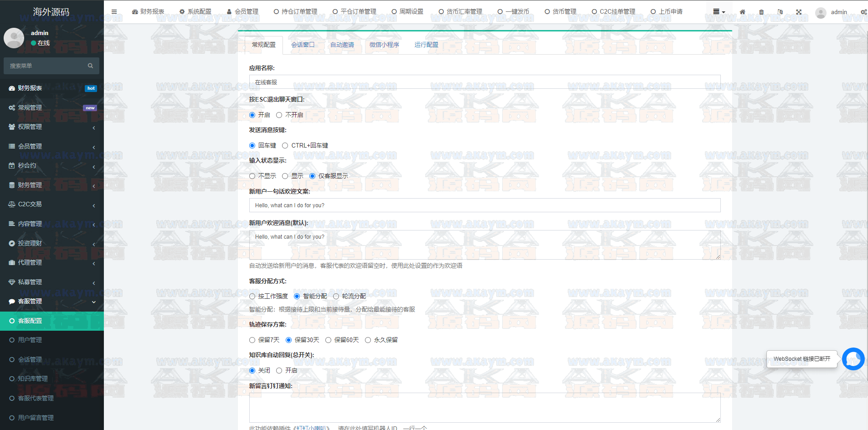
Task: Toggle fullscreen with the expand icon
Action: (x=799, y=12)
